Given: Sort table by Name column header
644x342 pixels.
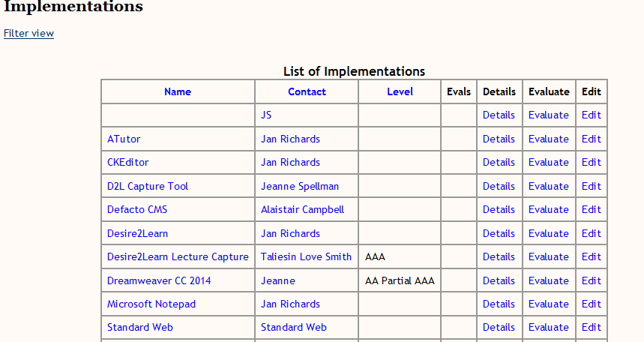Looking at the screenshot, I should pyautogui.click(x=178, y=91).
